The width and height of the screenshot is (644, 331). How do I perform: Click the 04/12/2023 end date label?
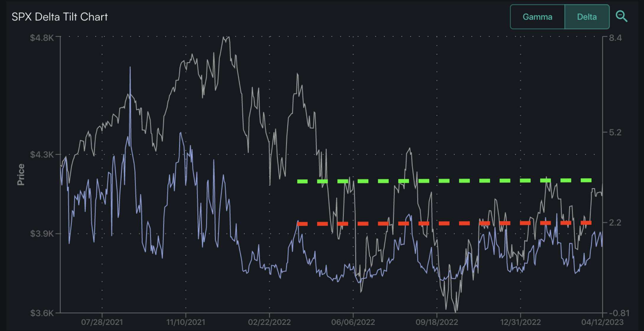602,322
